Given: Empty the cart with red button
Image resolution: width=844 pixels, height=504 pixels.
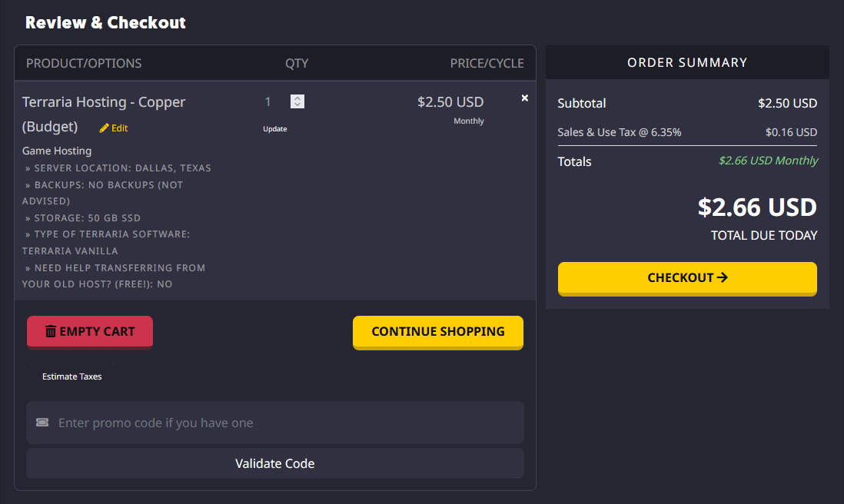Looking at the screenshot, I should (x=90, y=332).
